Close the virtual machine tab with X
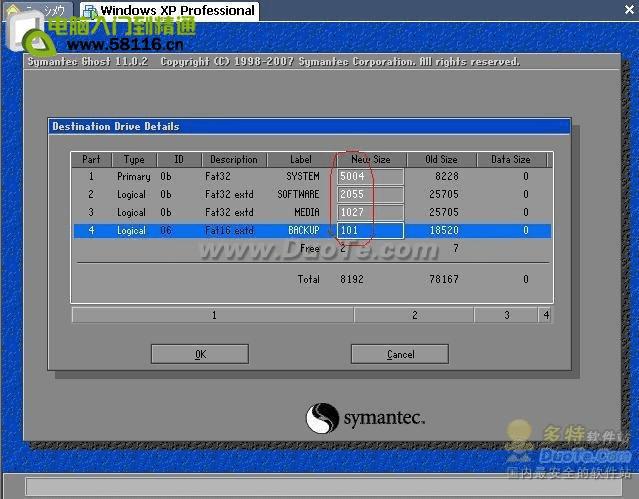 630,9
